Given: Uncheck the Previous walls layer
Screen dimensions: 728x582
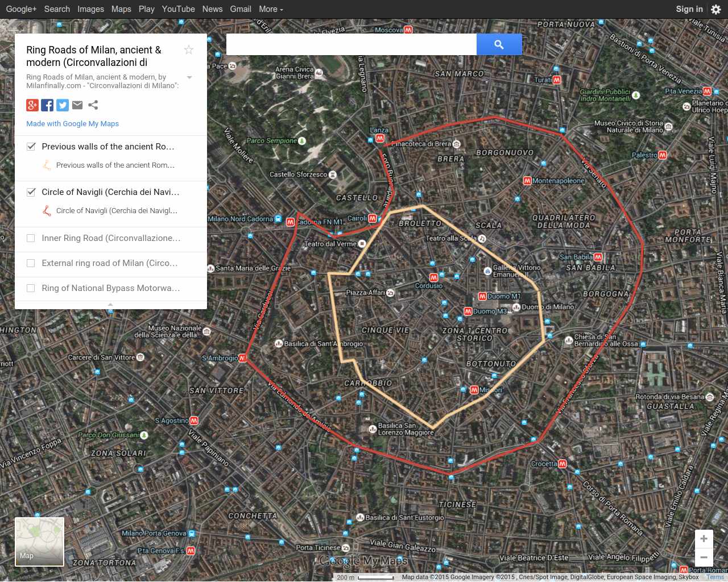Looking at the screenshot, I should (x=31, y=146).
